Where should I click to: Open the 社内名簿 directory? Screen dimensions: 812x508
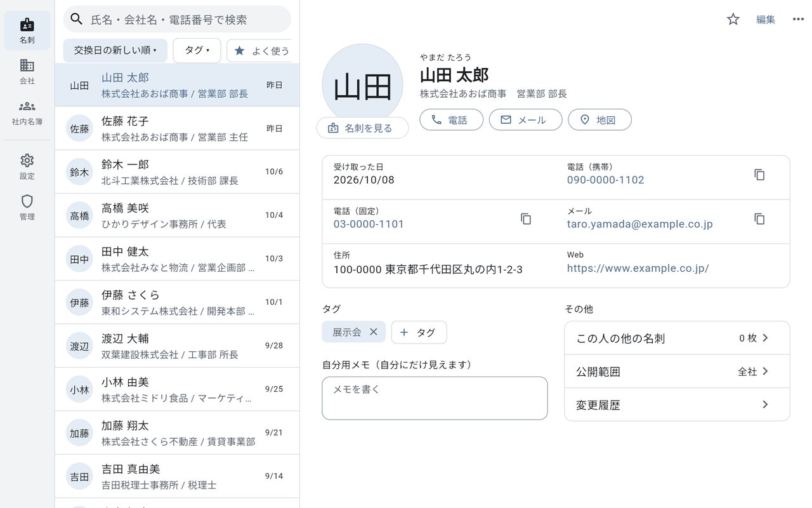[27, 112]
